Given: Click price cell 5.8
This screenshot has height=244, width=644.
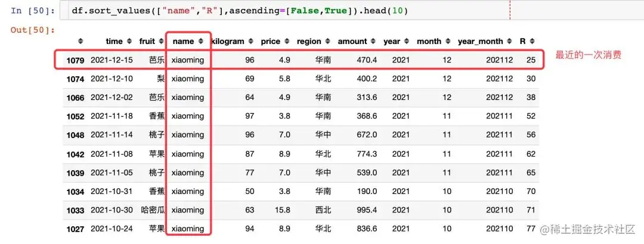Looking at the screenshot, I should 284,79.
